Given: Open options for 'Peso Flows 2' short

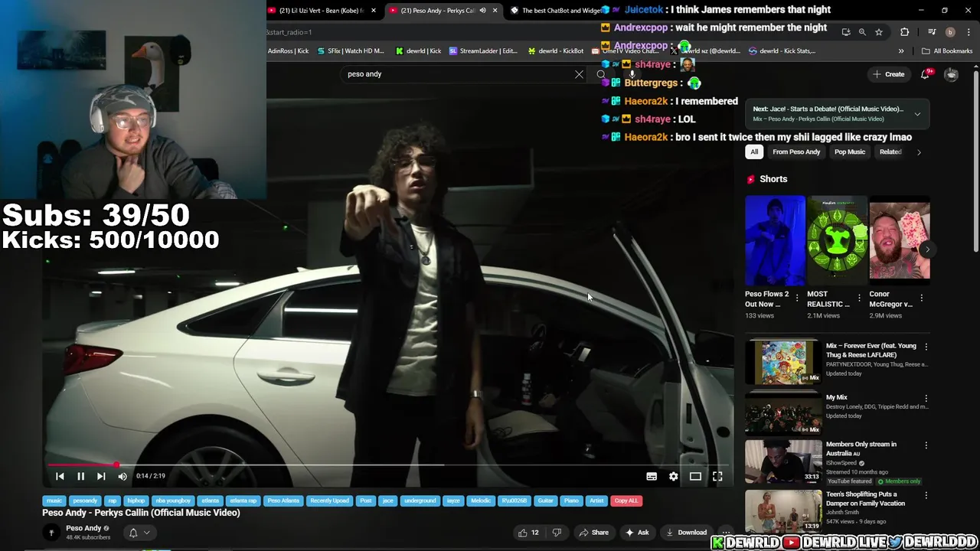Looking at the screenshot, I should (797, 298).
